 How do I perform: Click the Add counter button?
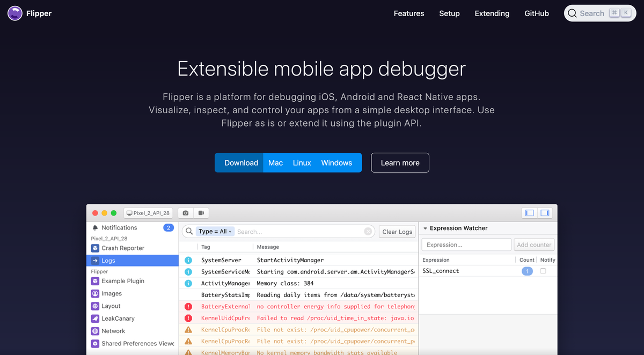[x=534, y=245]
